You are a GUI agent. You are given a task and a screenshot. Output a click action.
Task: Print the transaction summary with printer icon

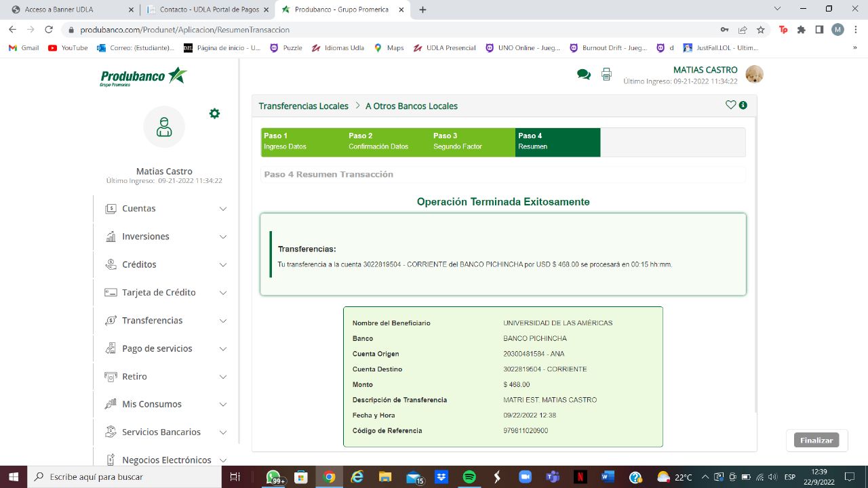(606, 75)
